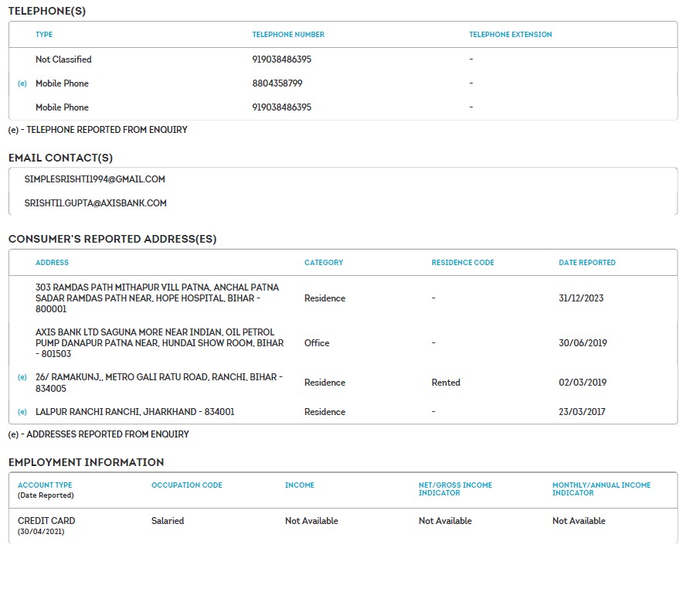The image size is (693, 616).
Task: Click the Monthly/Annual Income Indicator header
Action: (x=601, y=488)
